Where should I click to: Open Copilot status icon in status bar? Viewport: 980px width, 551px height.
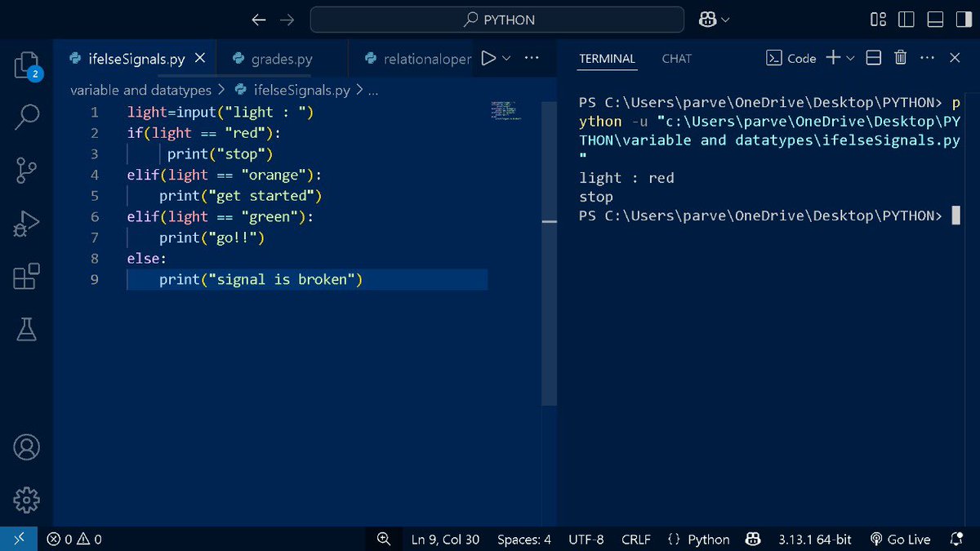click(753, 539)
